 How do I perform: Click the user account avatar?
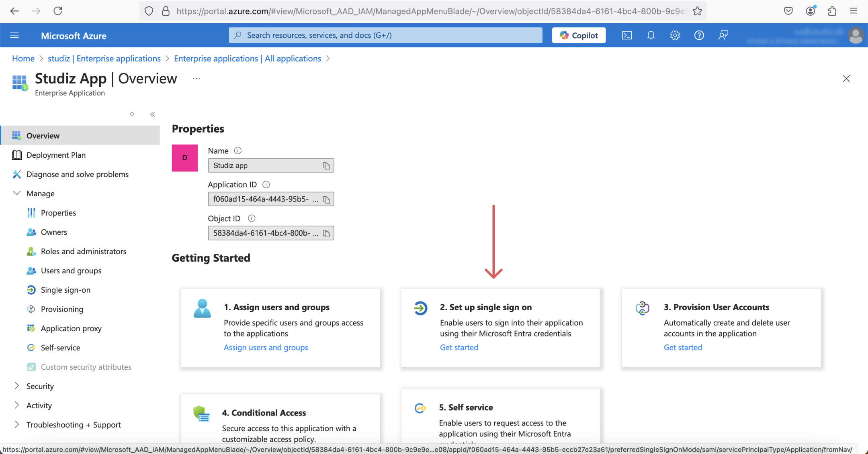[x=856, y=35]
